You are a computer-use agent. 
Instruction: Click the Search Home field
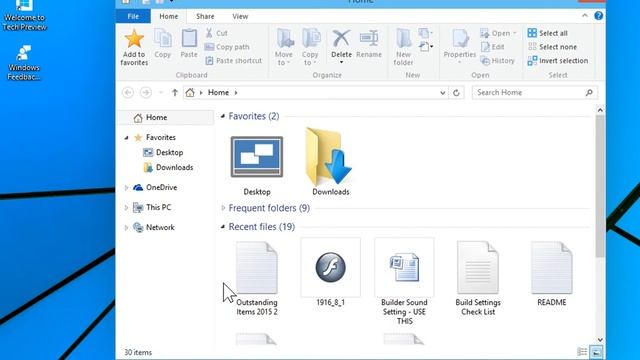click(535, 93)
